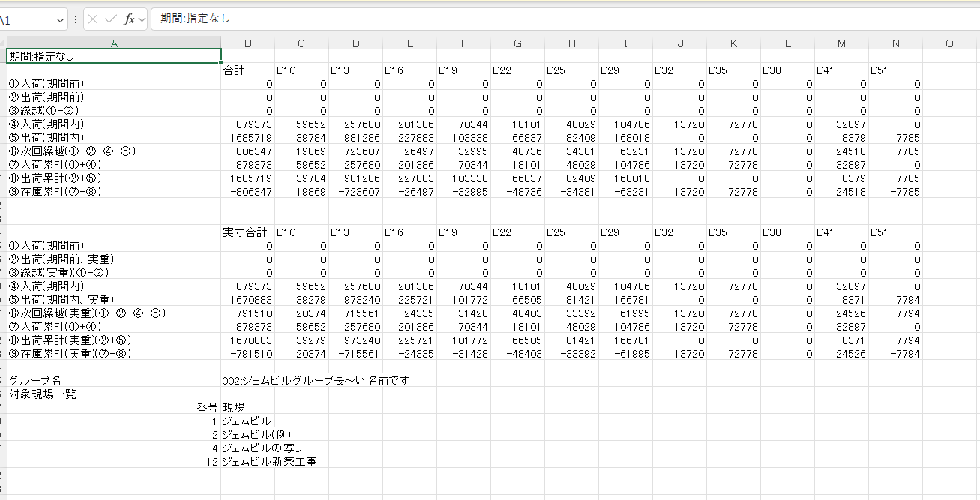
Task: Click the Select All corner triangle
Action: tap(3, 43)
